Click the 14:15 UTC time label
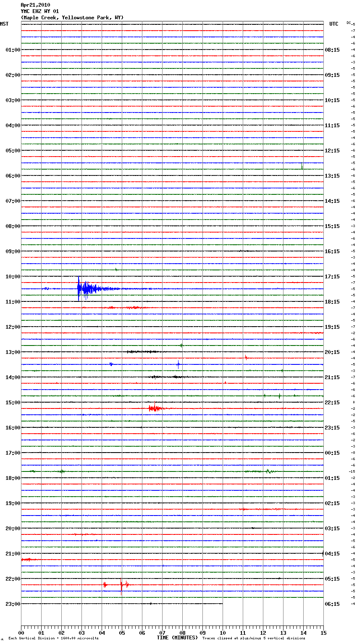Viewport: 357px width, 644px height. click(x=332, y=201)
